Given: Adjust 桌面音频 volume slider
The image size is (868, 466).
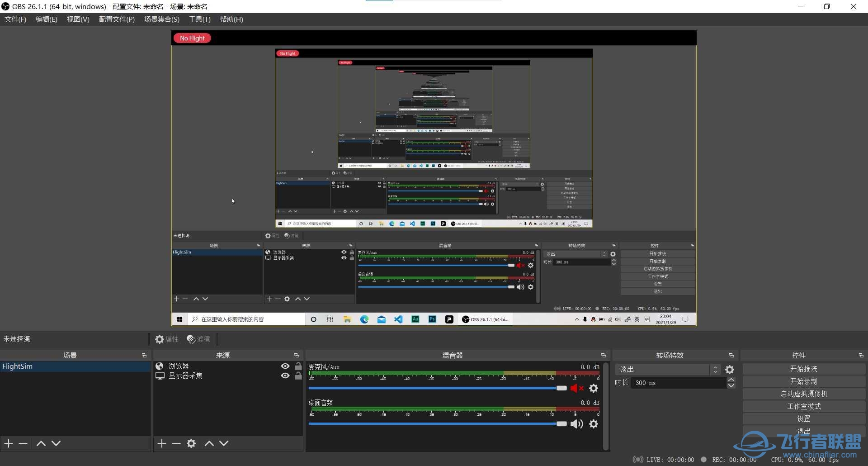Looking at the screenshot, I should pyautogui.click(x=438, y=424).
